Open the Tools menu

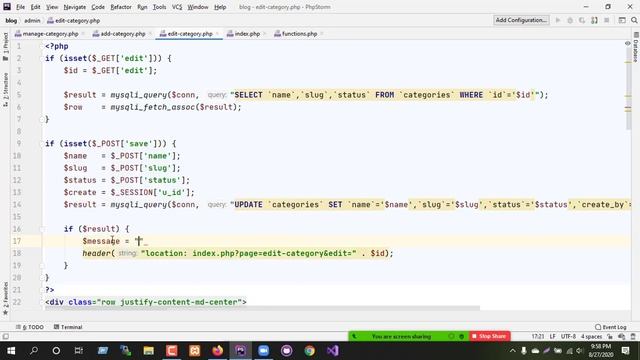click(159, 7)
